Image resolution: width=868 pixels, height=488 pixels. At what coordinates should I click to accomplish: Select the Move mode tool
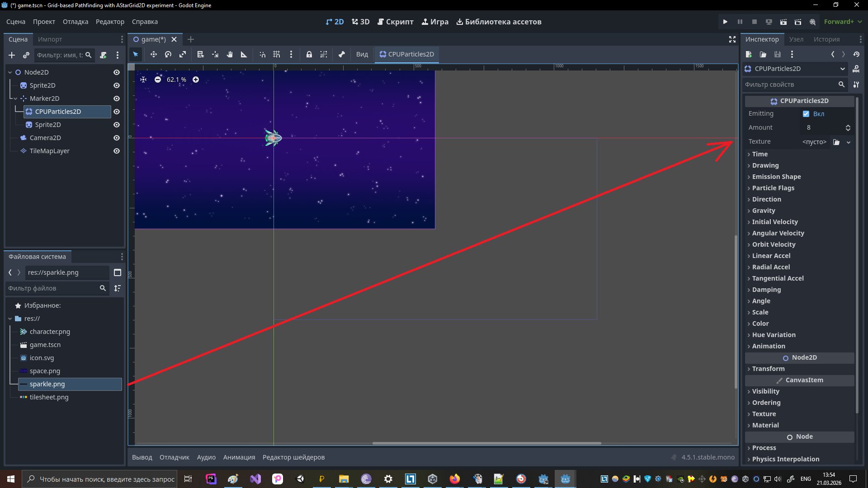pos(154,54)
